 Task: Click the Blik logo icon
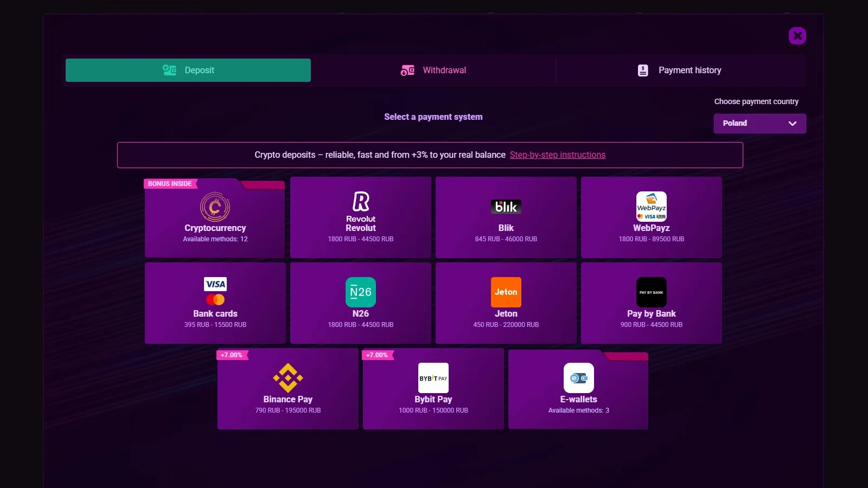(506, 207)
